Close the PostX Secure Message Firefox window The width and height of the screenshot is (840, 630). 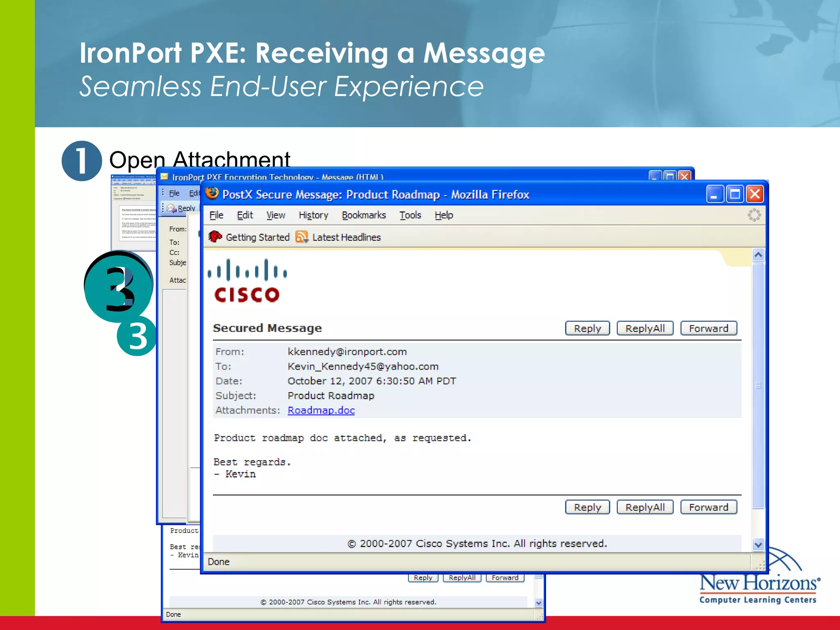755,194
